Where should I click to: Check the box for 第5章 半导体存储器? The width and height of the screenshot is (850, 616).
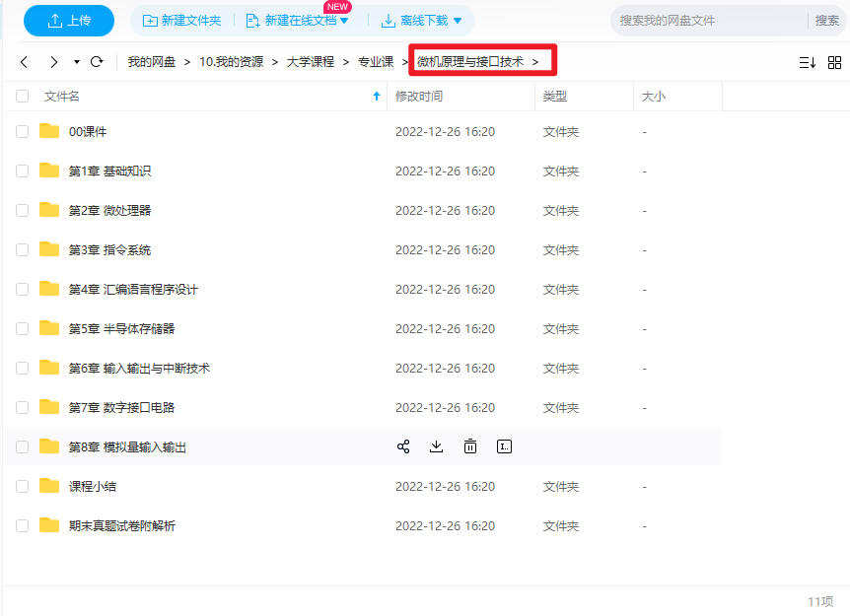23,329
